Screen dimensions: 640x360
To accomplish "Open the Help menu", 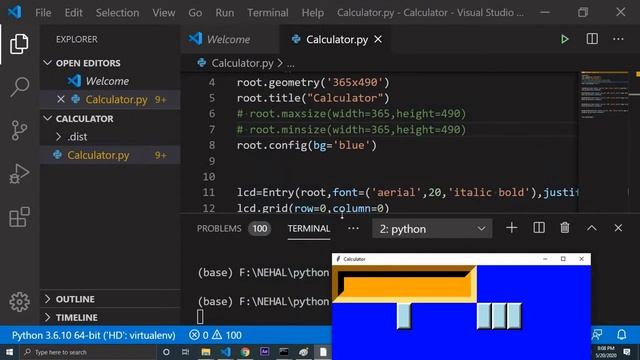I will (313, 13).
